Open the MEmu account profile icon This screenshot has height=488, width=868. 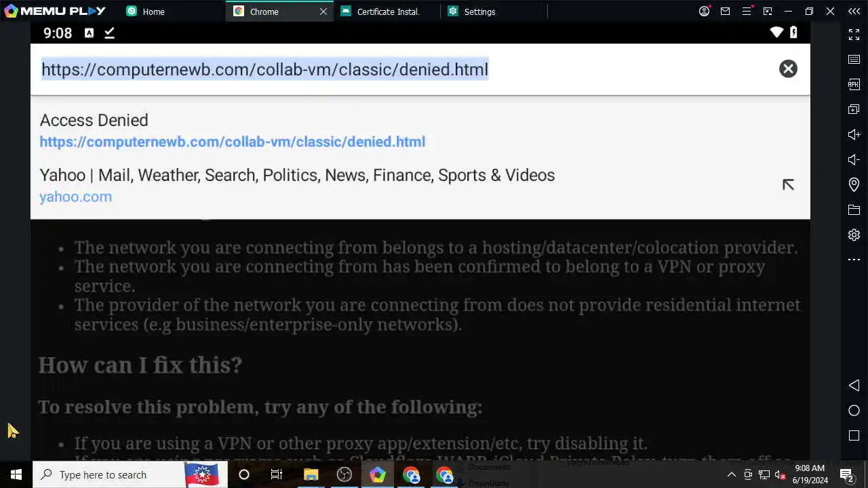tap(705, 12)
